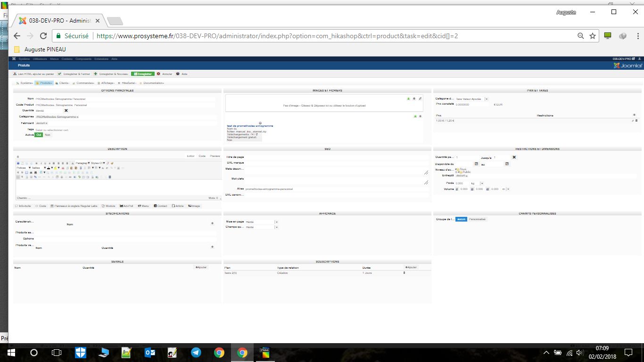644x362 pixels.
Task: Open the Champs quantité dropdown
Action: point(262,227)
